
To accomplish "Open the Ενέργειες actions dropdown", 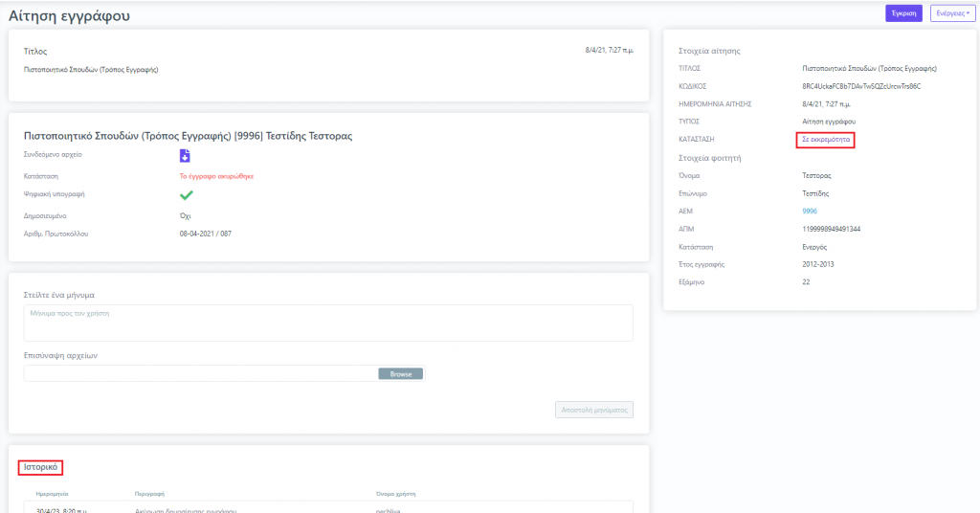I will [x=952, y=13].
